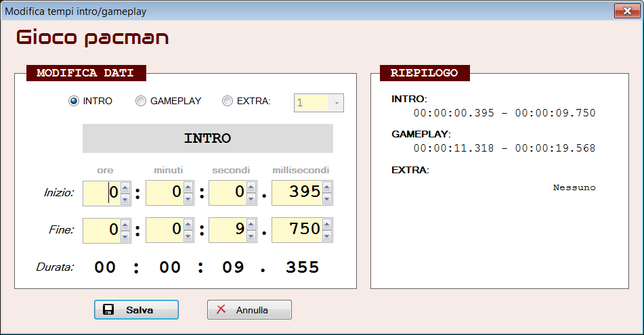
Task: Decrease the Fine millisecondi value
Action: 327,236
